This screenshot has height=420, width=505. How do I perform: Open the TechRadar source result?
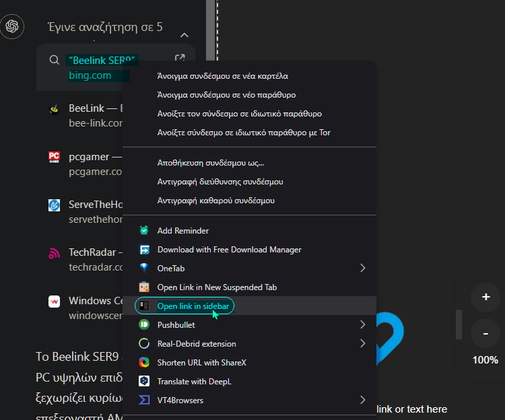(80, 259)
